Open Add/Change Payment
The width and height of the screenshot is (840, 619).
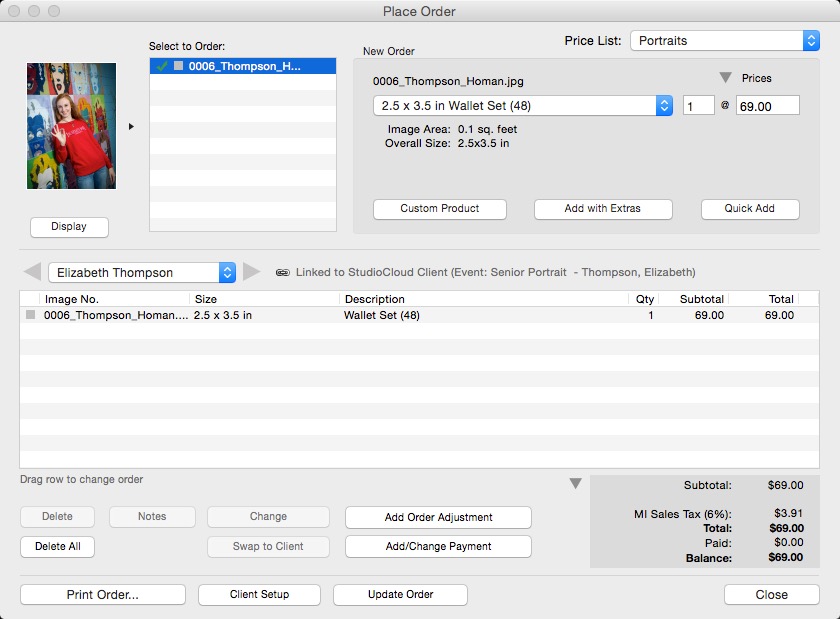coord(438,547)
